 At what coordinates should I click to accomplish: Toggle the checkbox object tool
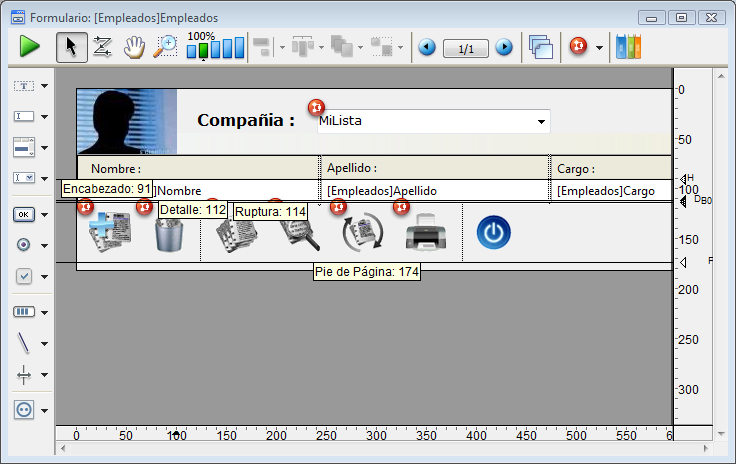(24, 276)
